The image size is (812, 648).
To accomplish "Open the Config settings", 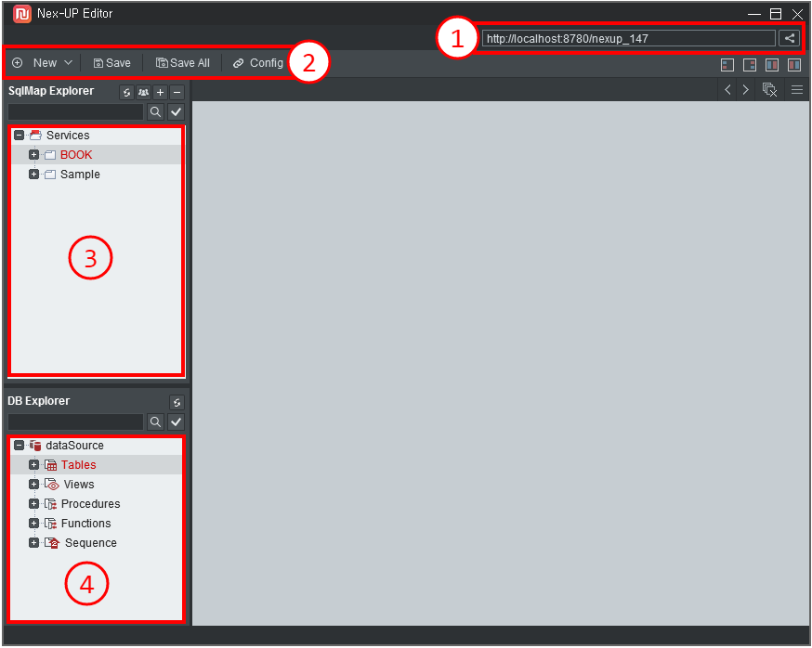I will (x=258, y=63).
